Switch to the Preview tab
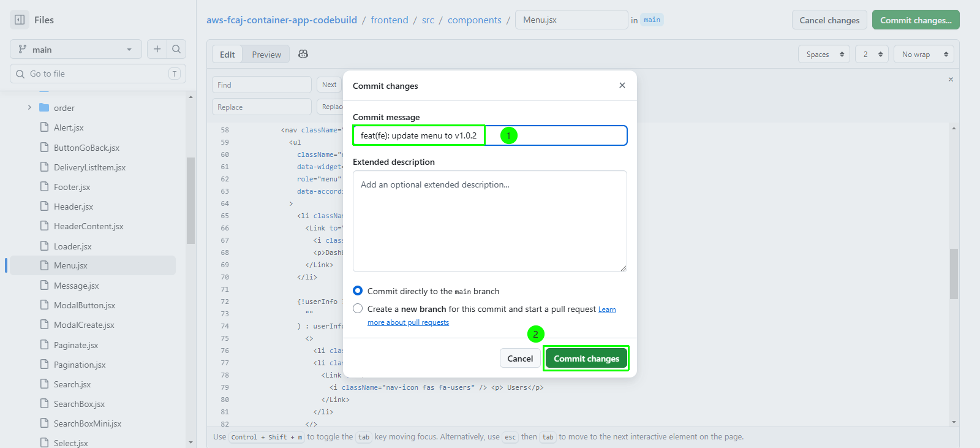Viewport: 980px width, 448px height. coord(266,54)
